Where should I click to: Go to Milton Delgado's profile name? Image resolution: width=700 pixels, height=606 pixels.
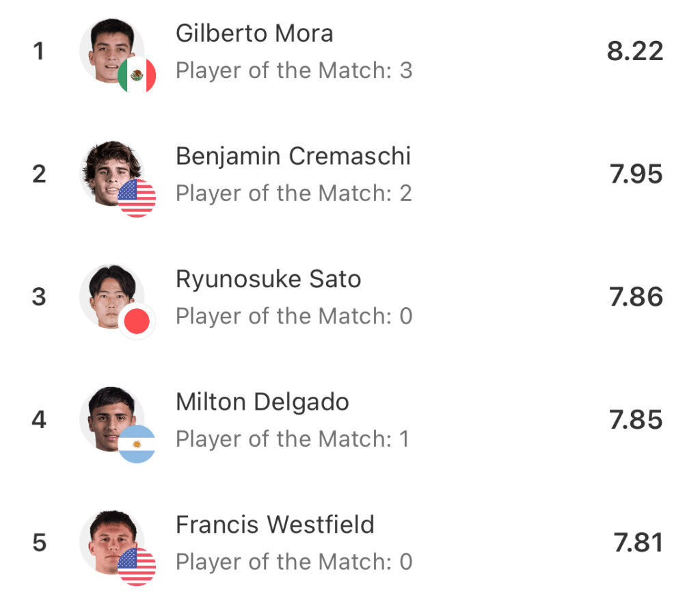(x=262, y=402)
